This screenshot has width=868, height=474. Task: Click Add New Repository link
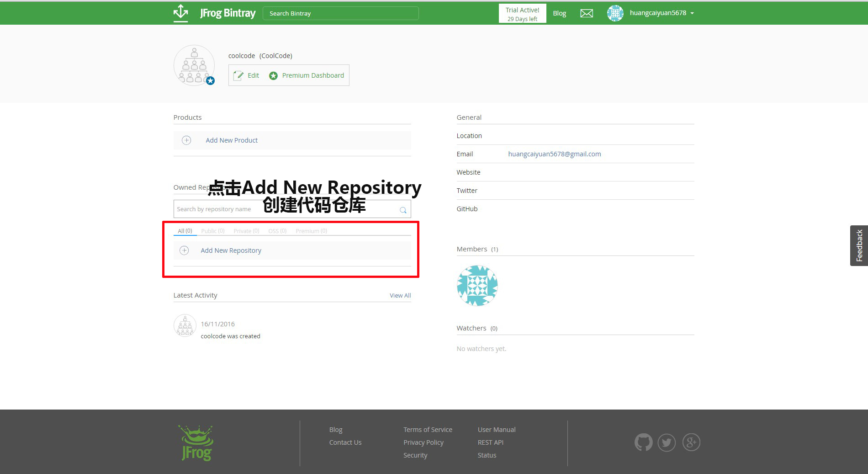[x=231, y=250]
